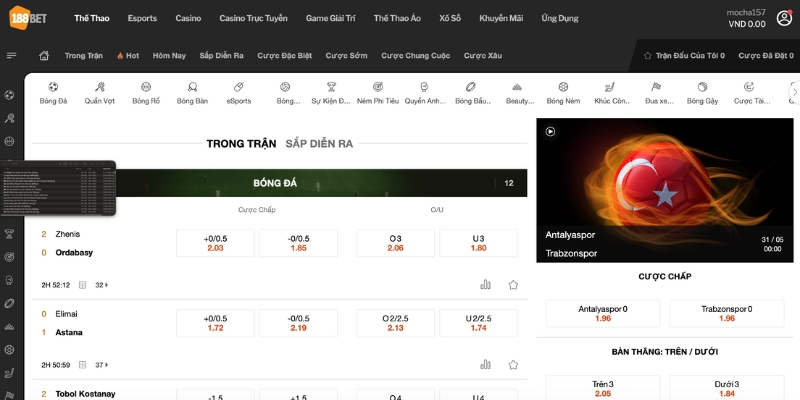Open Casino Trực Tuyến menu
800x400 pixels.
(x=254, y=18)
